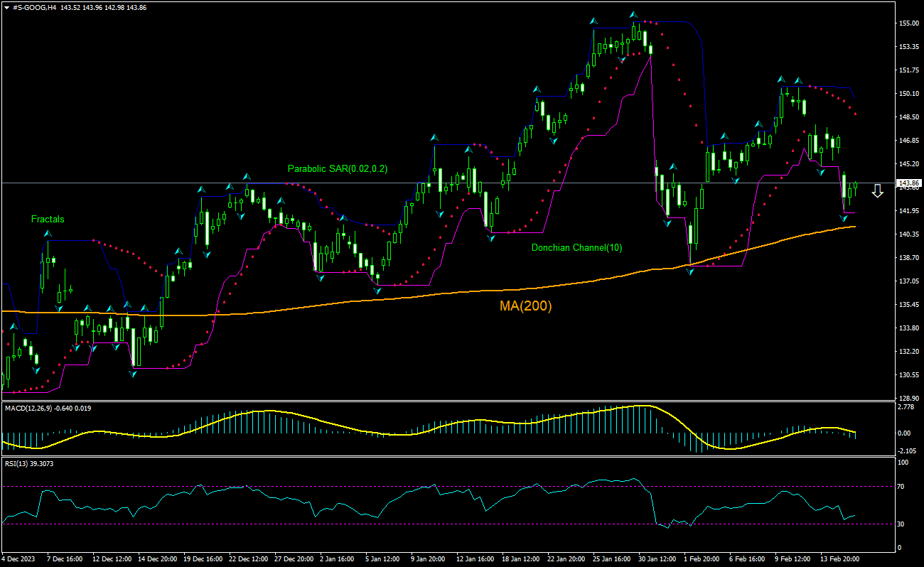This screenshot has width=924, height=567.
Task: Select the most recent candlestick on the chart
Action: [x=856, y=185]
